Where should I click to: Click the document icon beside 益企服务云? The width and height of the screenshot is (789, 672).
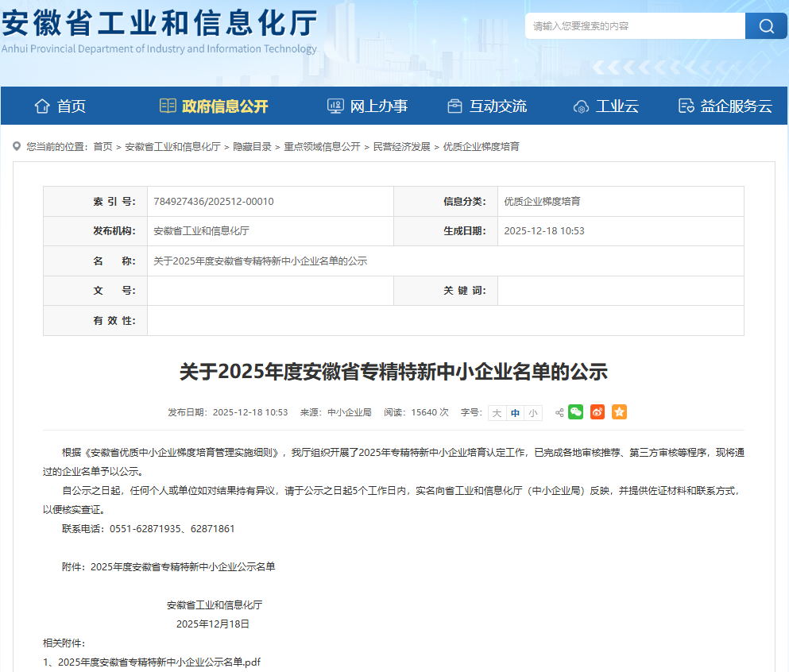click(687, 106)
